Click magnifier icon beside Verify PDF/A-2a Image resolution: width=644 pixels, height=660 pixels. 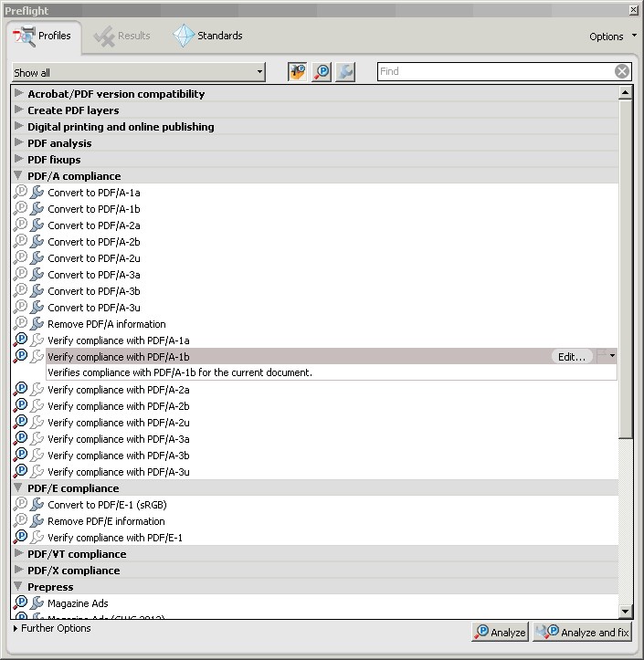pyautogui.click(x=20, y=389)
